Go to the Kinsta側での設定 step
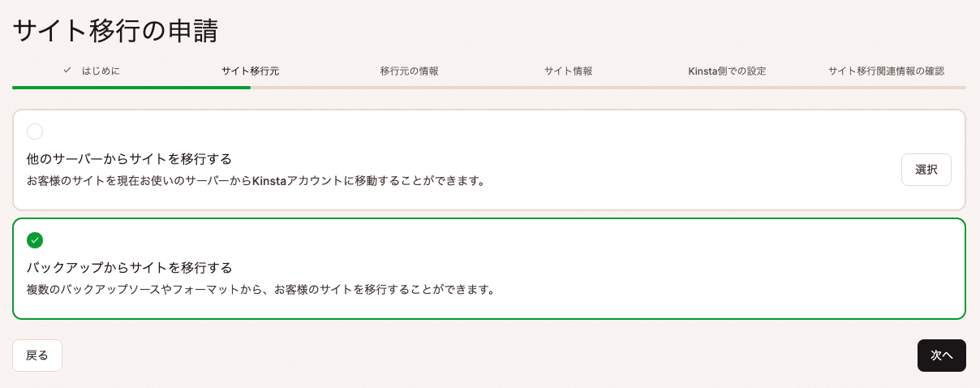The image size is (980, 388). (727, 71)
